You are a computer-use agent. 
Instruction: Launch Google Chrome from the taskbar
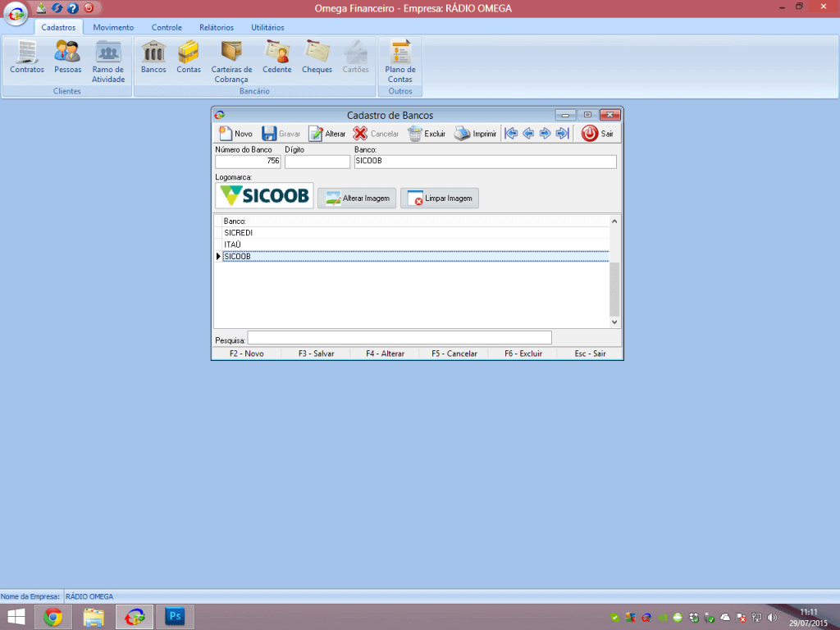pyautogui.click(x=53, y=617)
